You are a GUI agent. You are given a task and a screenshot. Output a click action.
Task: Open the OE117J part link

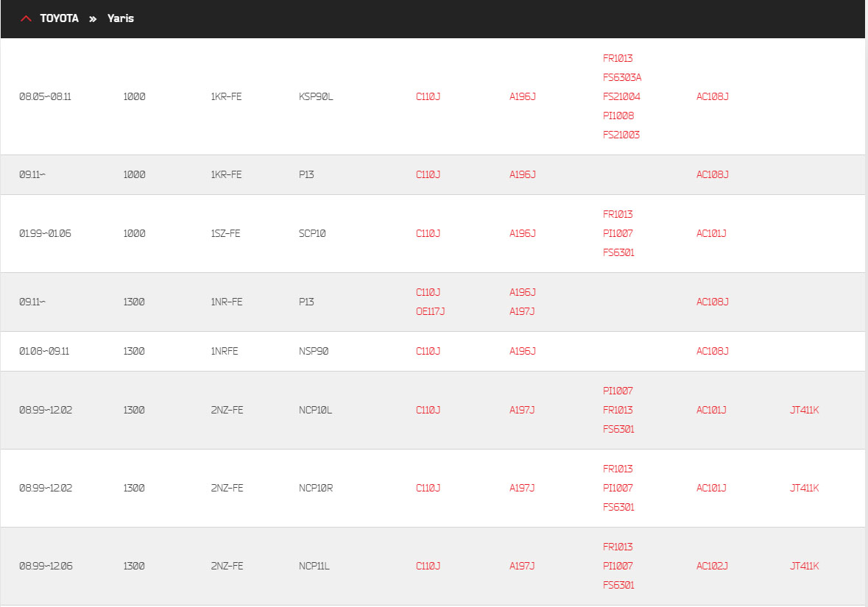pos(430,311)
